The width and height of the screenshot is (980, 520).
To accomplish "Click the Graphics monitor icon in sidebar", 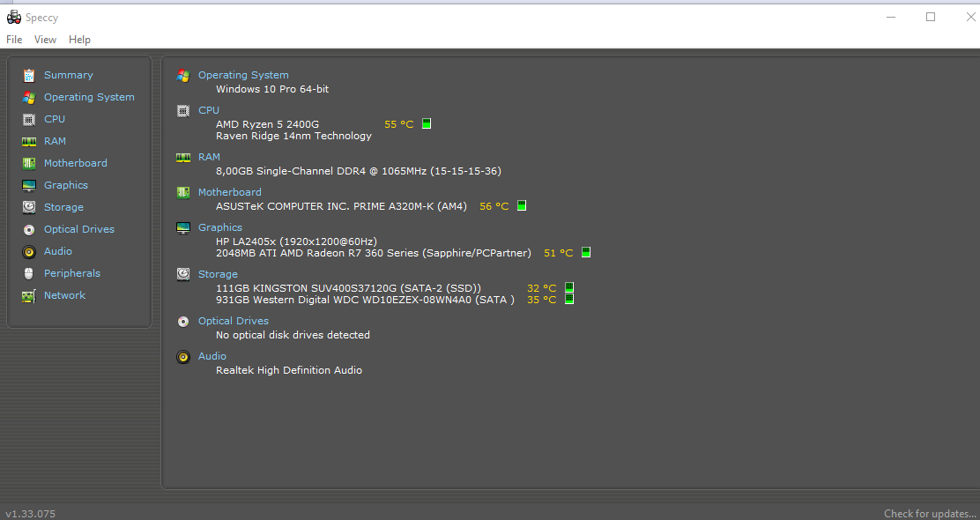I will click(29, 186).
